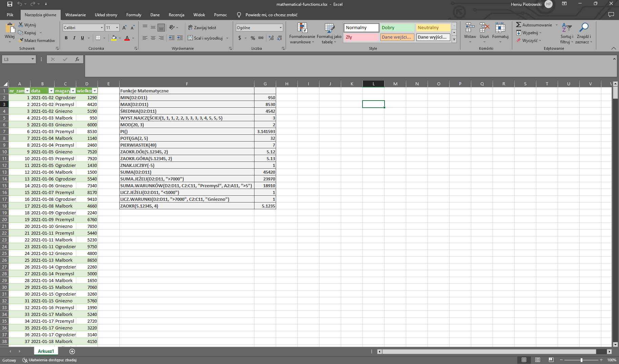This screenshot has height=364, width=619.
Task: Apply the Dobry cell style
Action: [397, 28]
